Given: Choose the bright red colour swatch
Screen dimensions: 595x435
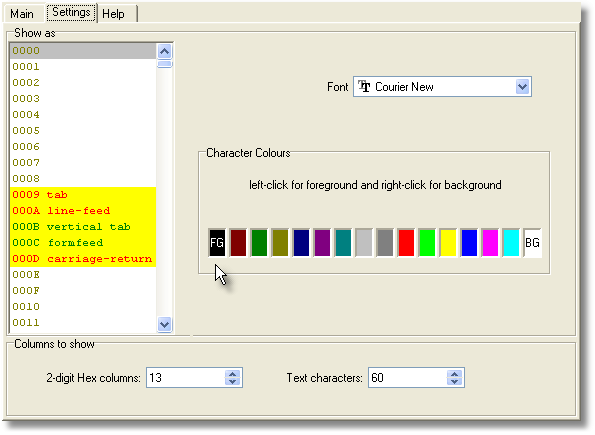Looking at the screenshot, I should [406, 243].
